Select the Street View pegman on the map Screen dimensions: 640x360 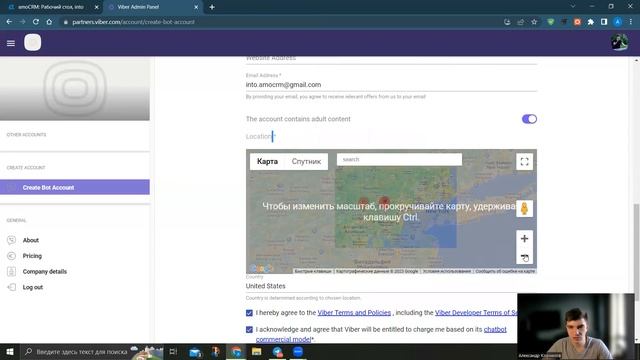point(524,209)
